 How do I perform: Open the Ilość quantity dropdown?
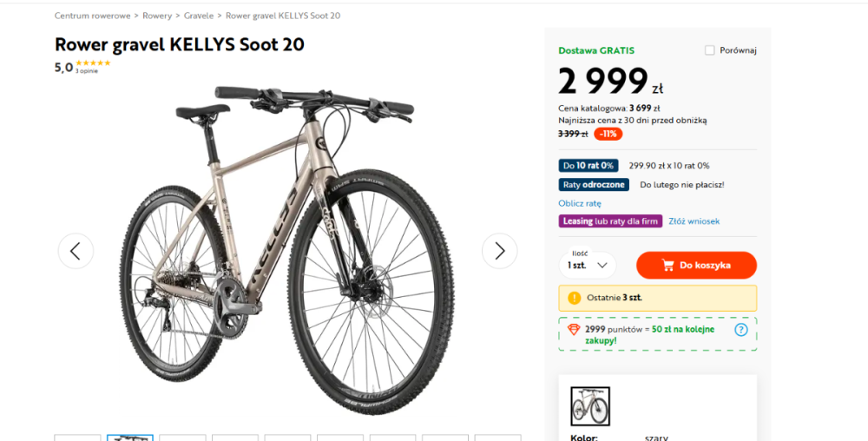click(588, 265)
